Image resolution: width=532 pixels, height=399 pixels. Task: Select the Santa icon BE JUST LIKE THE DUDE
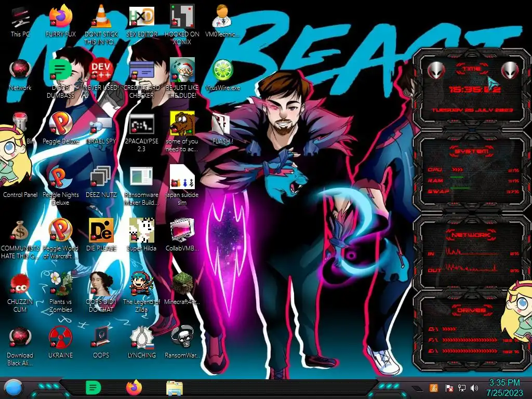coord(182,79)
